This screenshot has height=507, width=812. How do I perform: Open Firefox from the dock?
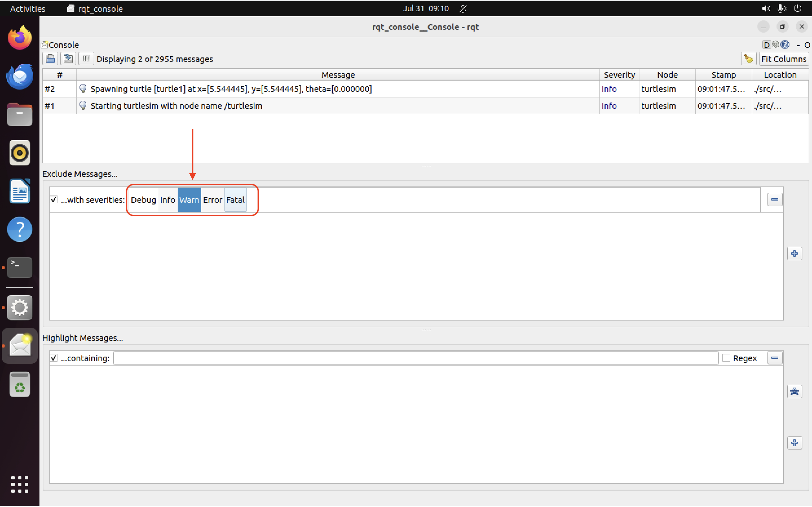click(x=19, y=37)
